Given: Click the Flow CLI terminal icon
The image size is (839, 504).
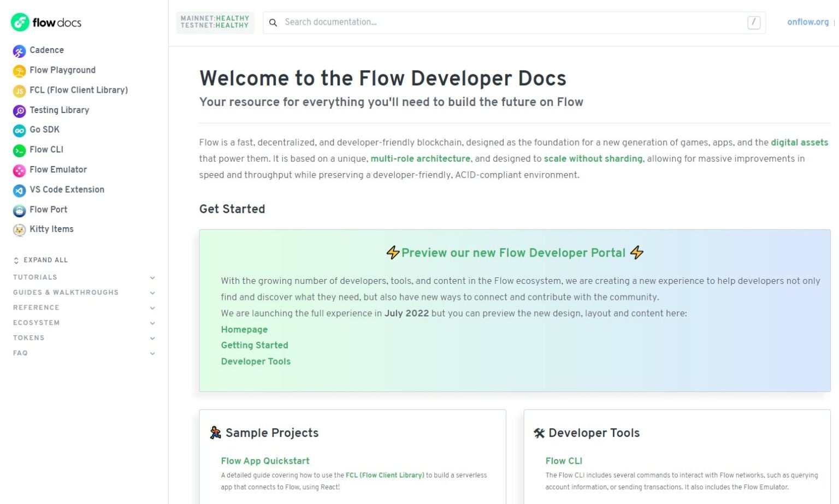Looking at the screenshot, I should pos(19,151).
